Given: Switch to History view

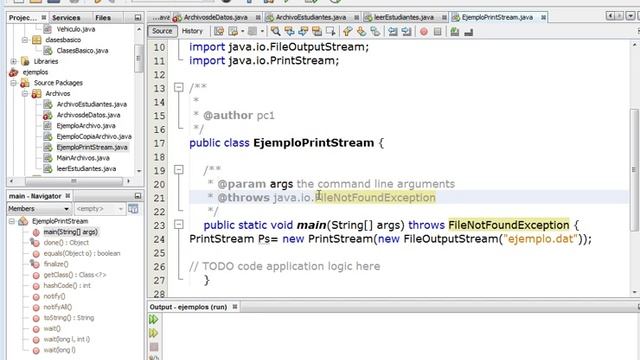Looking at the screenshot, I should (x=192, y=31).
